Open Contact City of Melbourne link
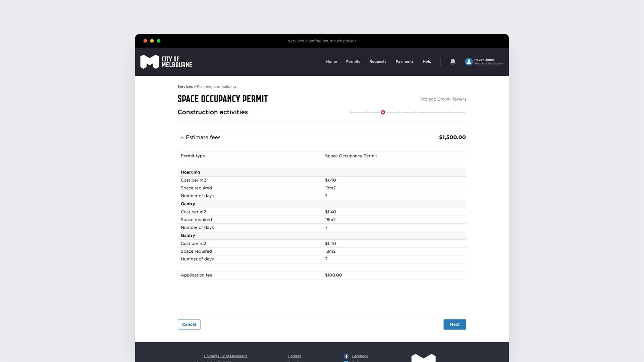This screenshot has height=362, width=644. click(225, 356)
